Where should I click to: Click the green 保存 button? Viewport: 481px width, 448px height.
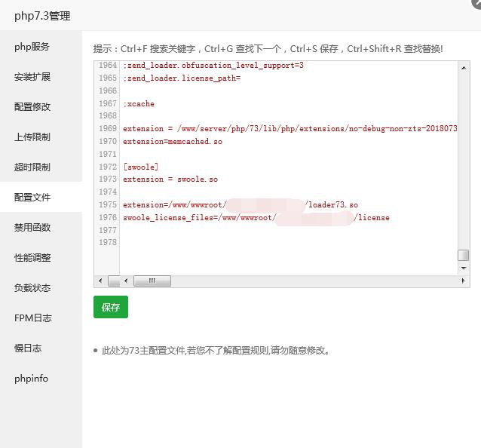coord(111,307)
